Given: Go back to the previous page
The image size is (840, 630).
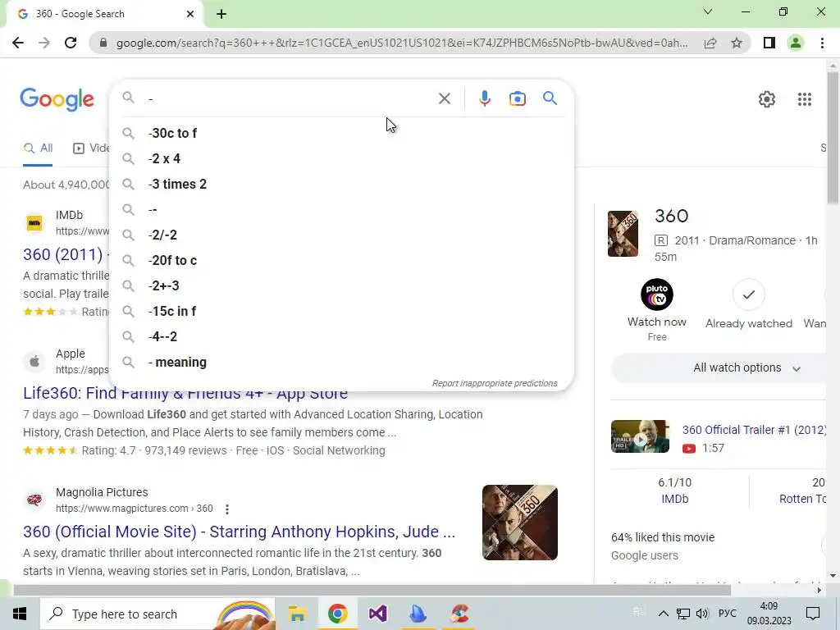Looking at the screenshot, I should (18, 43).
